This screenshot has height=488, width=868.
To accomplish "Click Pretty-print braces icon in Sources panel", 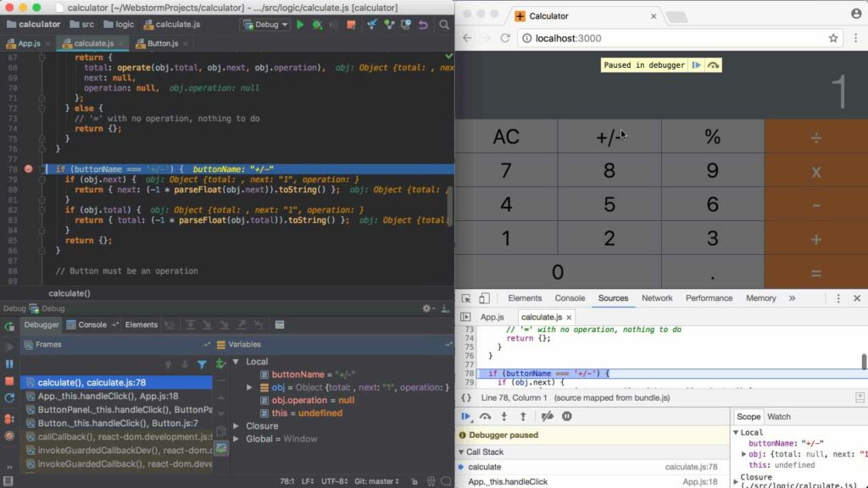I will [x=465, y=396].
